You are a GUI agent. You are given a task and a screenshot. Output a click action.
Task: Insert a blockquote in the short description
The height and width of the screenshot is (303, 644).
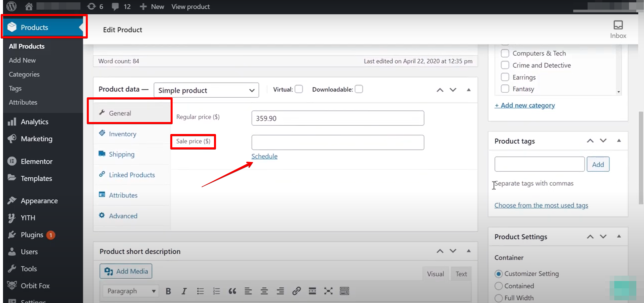[x=232, y=291]
